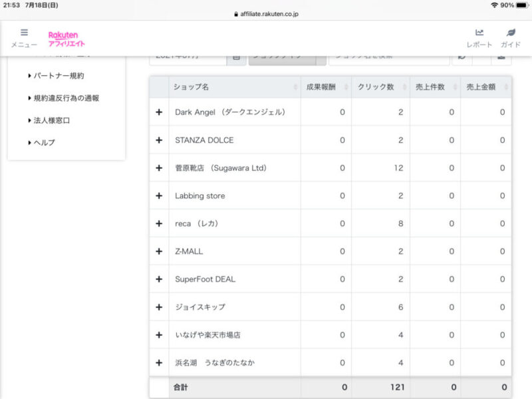Viewport: 532px width, 399px height.
Task: Tap the affiliate.rakuten.co.jp address bar
Action: pyautogui.click(x=267, y=14)
